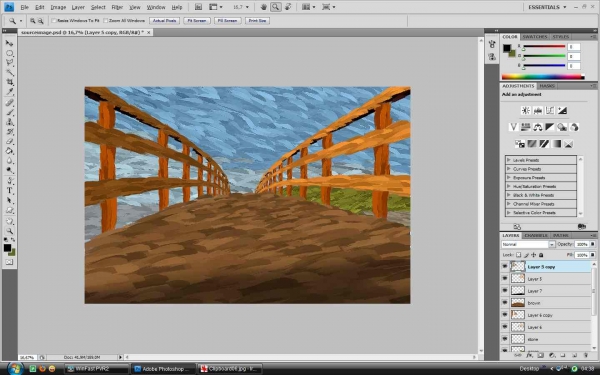600x375 pixels.
Task: Select the Healing Brush tool
Action: click(10, 103)
